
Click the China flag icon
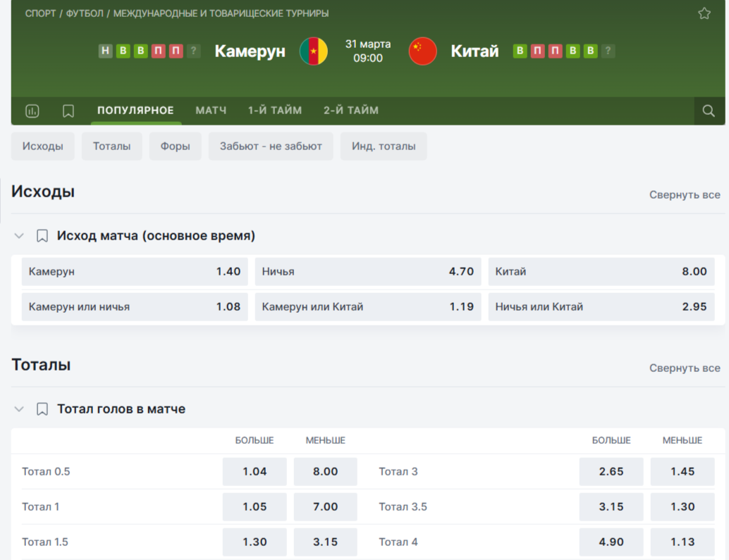tap(423, 51)
